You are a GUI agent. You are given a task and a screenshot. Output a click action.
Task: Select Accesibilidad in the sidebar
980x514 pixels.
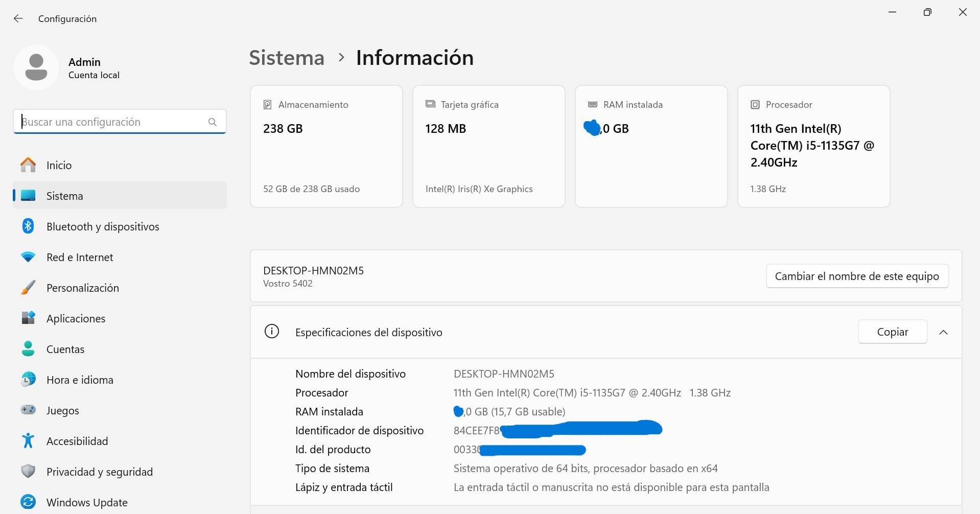(77, 441)
